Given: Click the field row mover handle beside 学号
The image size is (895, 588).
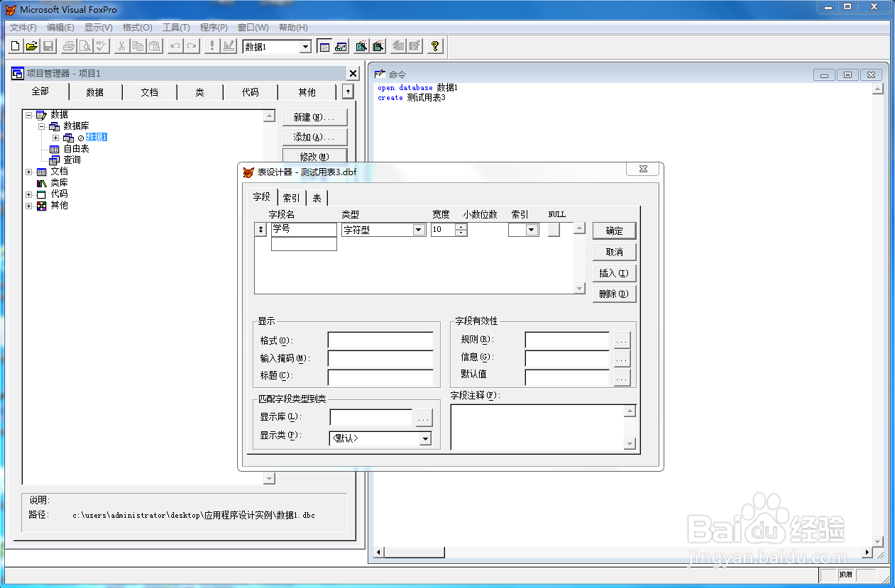Looking at the screenshot, I should (261, 229).
